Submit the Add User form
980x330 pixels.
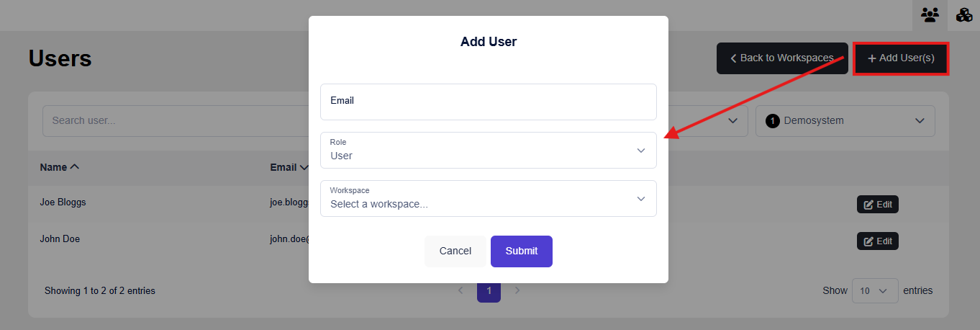point(521,251)
